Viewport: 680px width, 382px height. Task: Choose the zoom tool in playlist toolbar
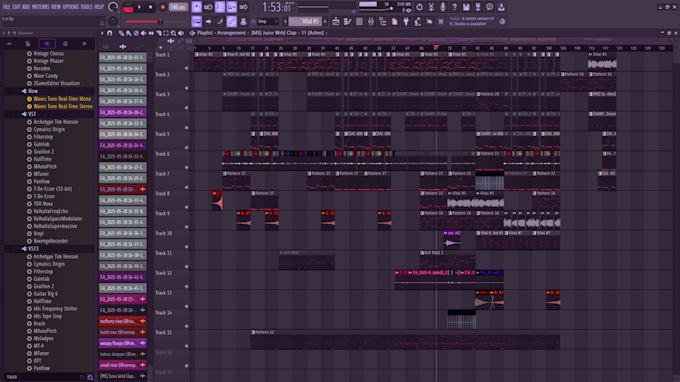click(173, 33)
